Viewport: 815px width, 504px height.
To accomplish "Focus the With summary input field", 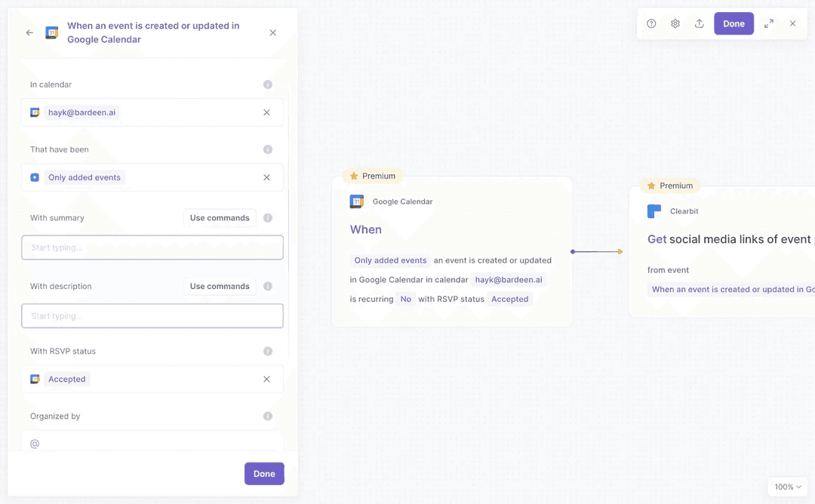I will (152, 247).
